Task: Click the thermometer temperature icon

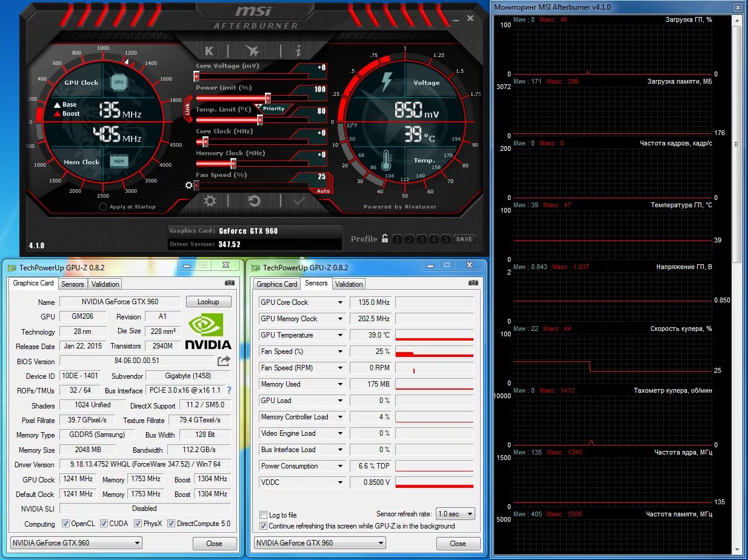Action: pos(386,161)
